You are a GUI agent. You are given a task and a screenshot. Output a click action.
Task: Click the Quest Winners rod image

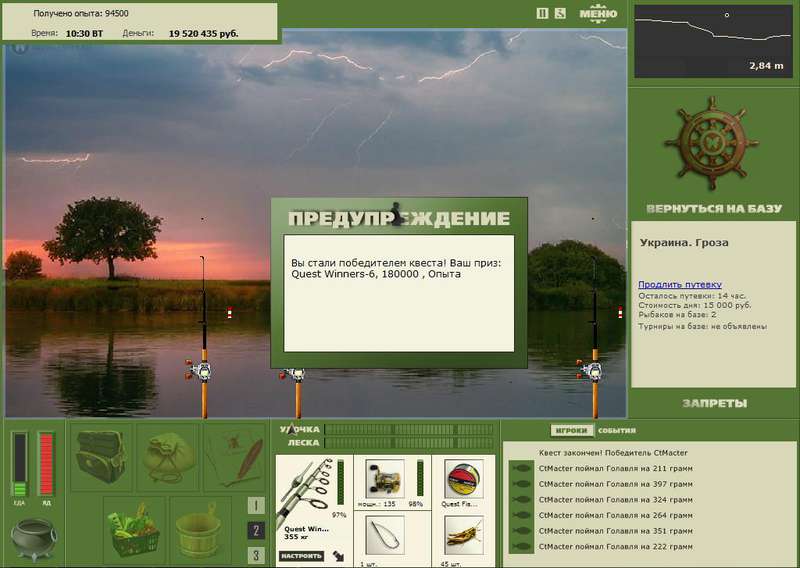pos(306,491)
